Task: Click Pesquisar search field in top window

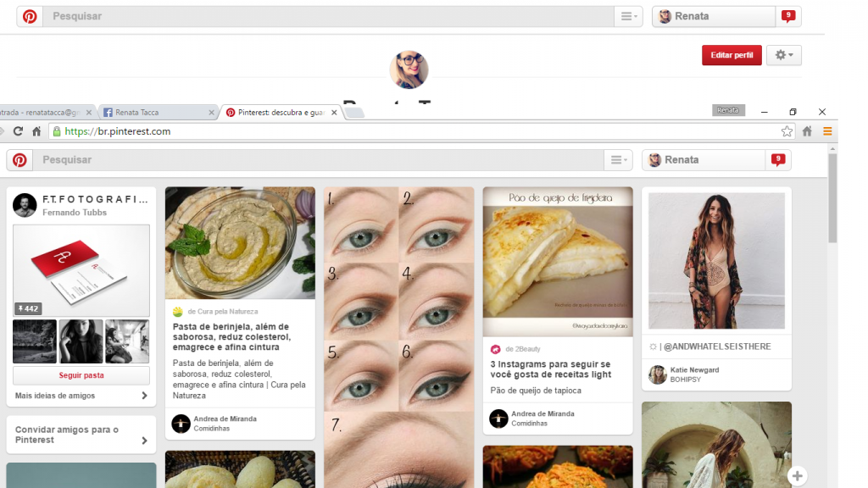Action: (x=329, y=17)
